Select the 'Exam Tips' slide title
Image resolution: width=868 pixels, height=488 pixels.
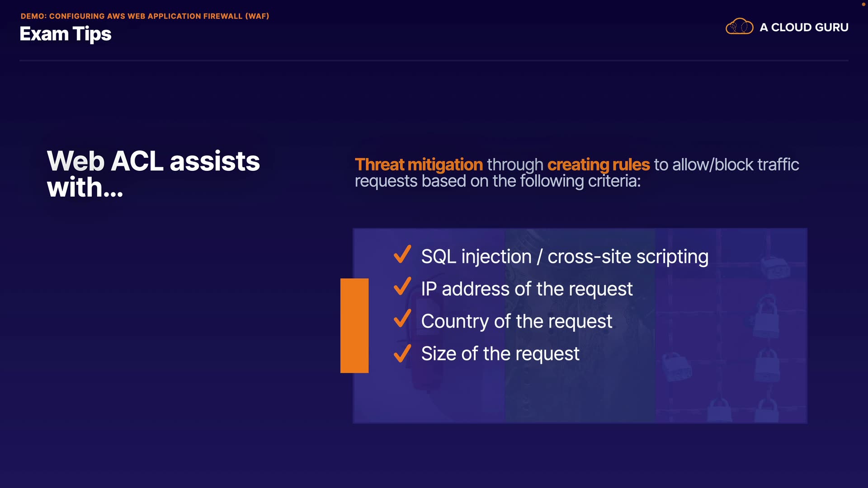pyautogui.click(x=66, y=34)
